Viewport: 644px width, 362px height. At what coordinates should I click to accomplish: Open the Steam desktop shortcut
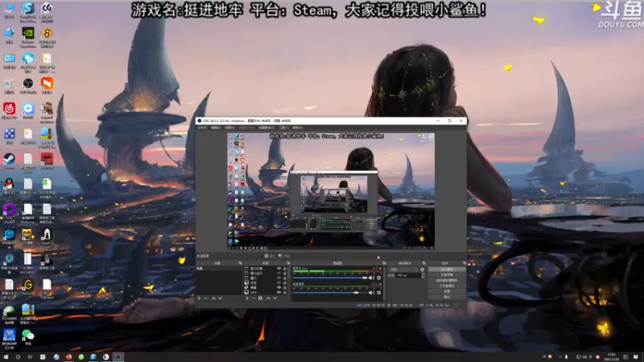[x=9, y=160]
